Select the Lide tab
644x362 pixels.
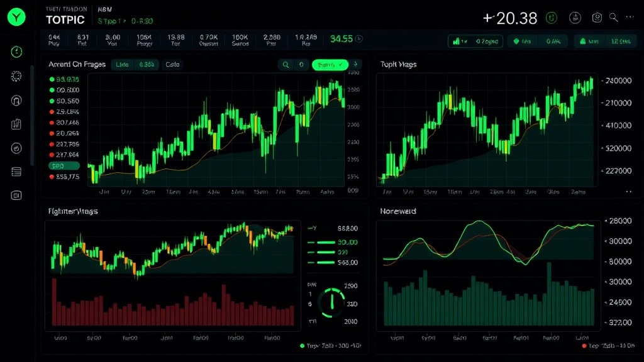122,65
